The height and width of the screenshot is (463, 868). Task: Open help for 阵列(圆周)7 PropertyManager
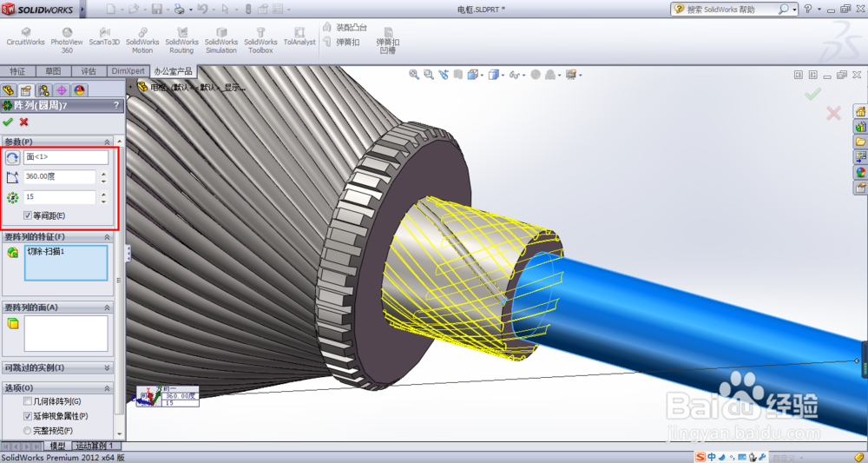(116, 105)
